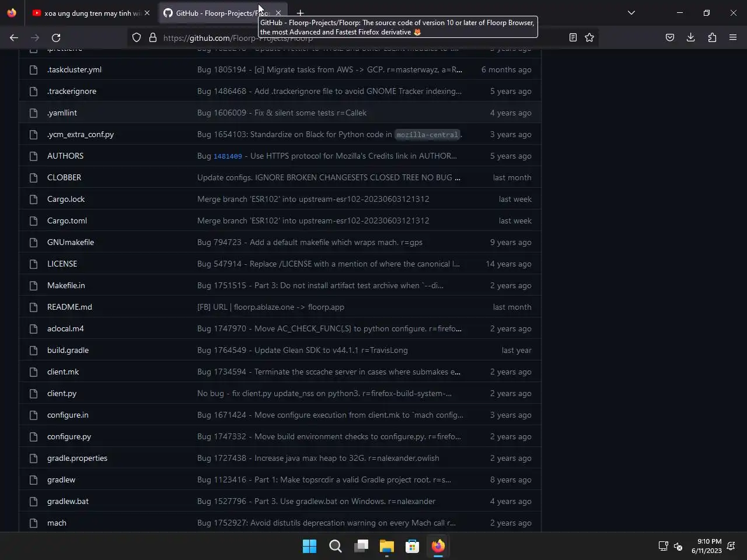Viewport: 747px width, 560px height.
Task: Open the downloads panel
Action: 691,37
